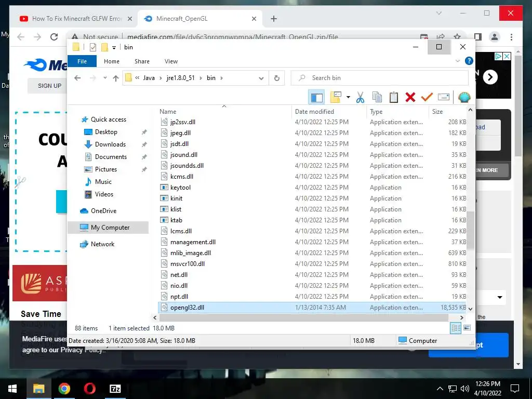Click the properties checkmark quick-access icon

pos(93,47)
